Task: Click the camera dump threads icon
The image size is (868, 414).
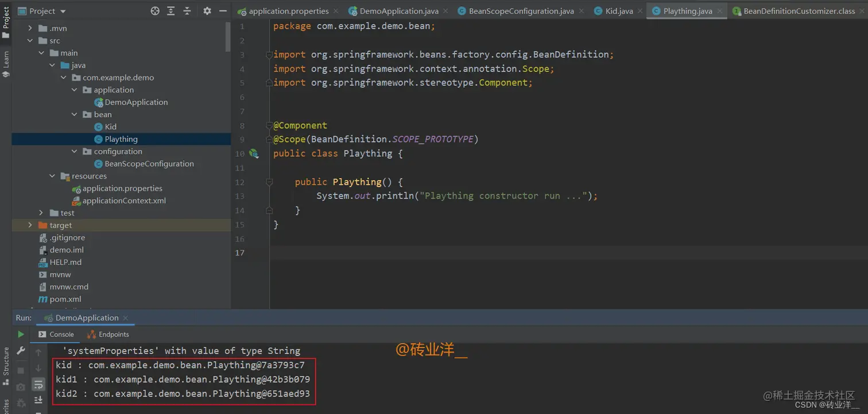Action: (21, 387)
